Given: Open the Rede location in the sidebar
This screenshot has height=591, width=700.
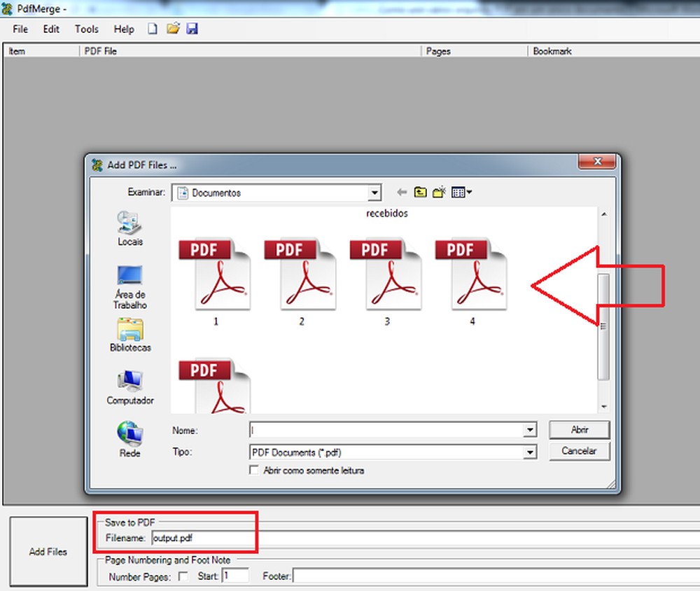Looking at the screenshot, I should click(129, 434).
